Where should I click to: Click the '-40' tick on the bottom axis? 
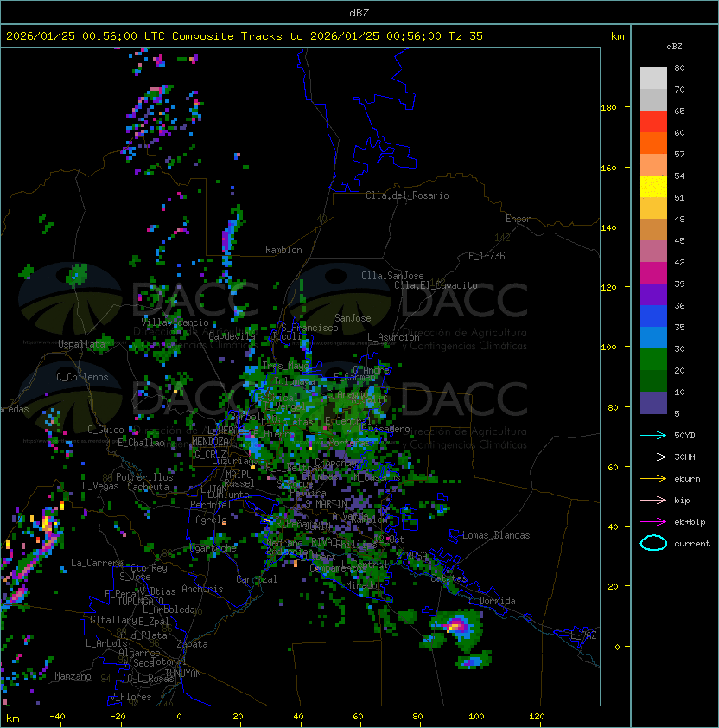pyautogui.click(x=57, y=717)
